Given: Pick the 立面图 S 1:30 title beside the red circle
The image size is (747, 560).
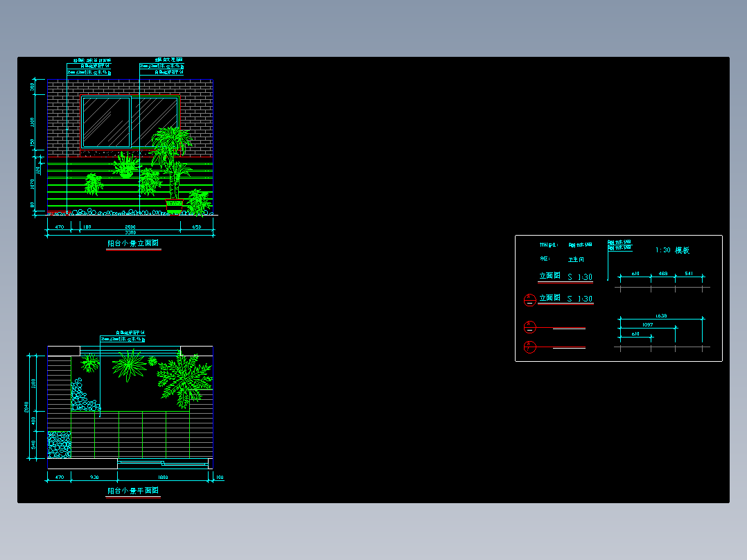Looking at the screenshot, I should coord(565,298).
